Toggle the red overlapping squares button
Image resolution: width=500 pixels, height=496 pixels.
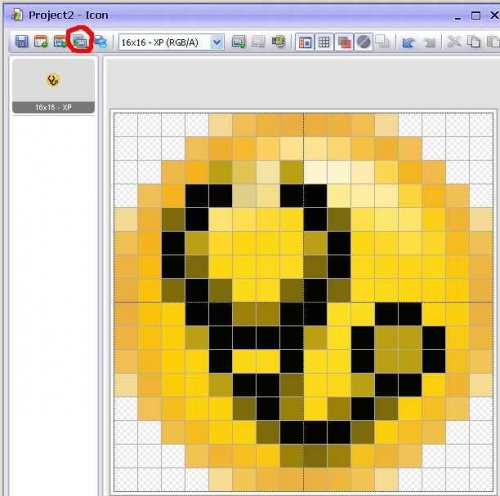344,42
